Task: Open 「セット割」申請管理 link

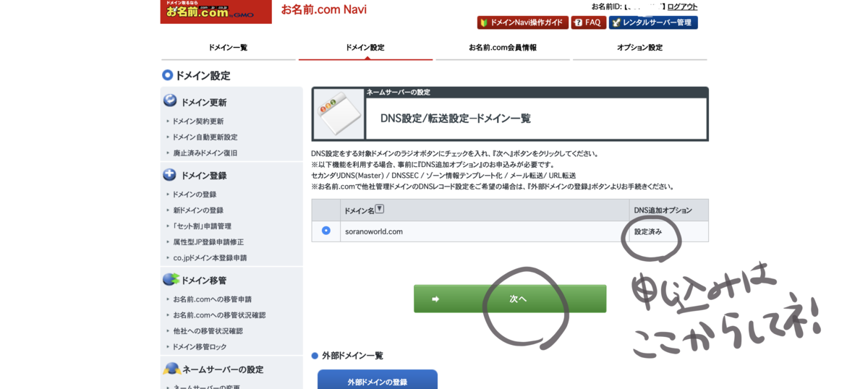Action: pyautogui.click(x=202, y=226)
